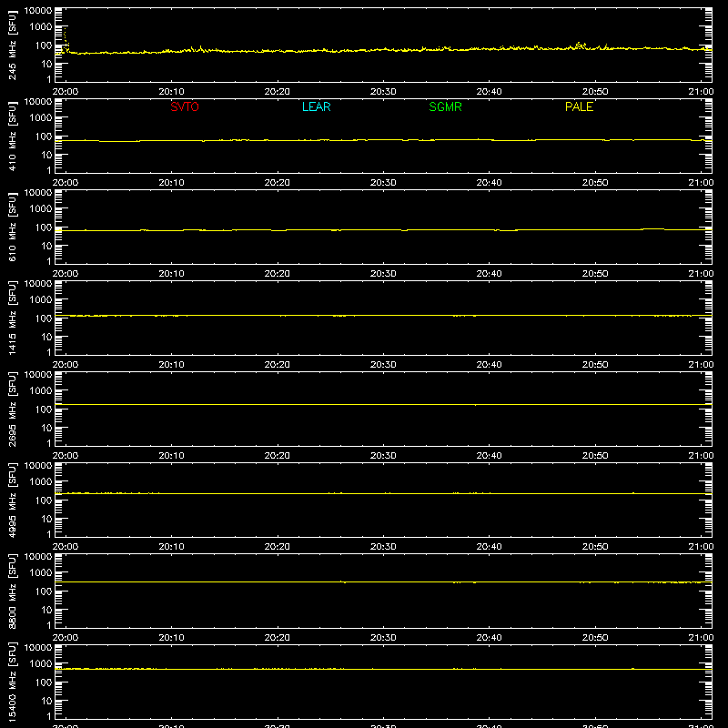Select the 610 MHz [SFU] axis title
Image resolution: width=728 pixels, height=728 pixels.
point(13,227)
